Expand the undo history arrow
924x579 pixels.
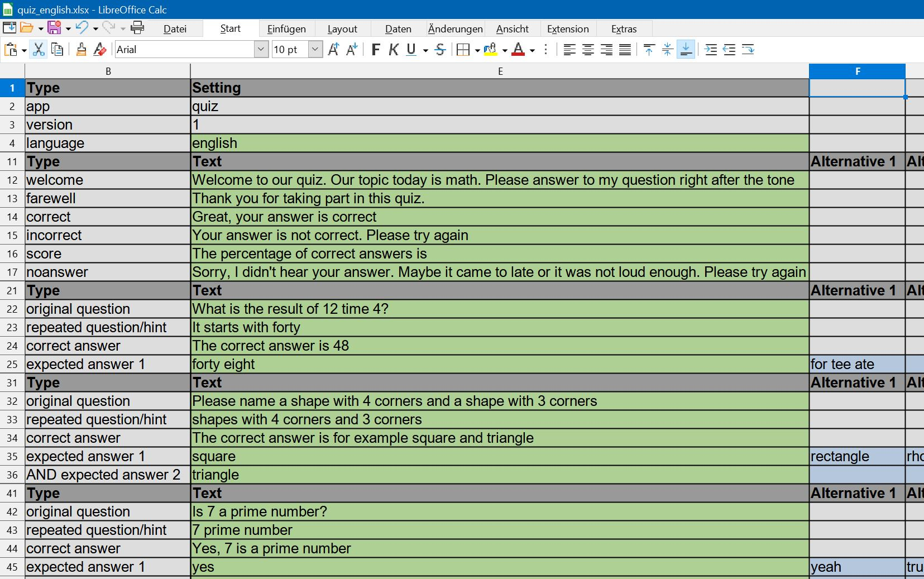tap(95, 28)
